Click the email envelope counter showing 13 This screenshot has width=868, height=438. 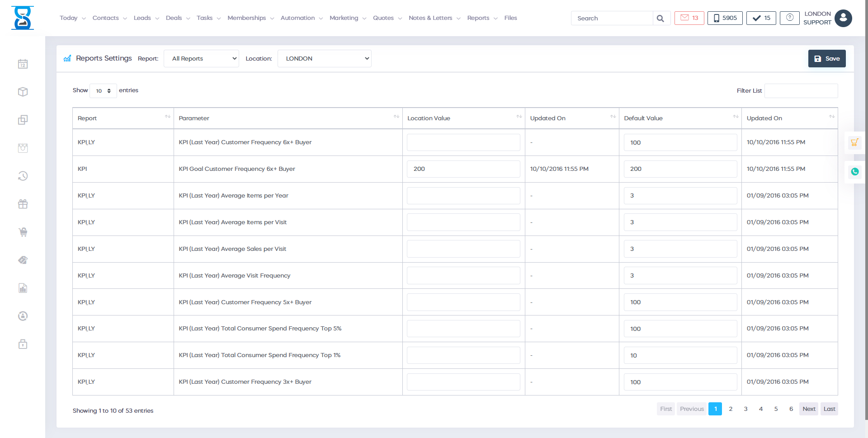(689, 18)
